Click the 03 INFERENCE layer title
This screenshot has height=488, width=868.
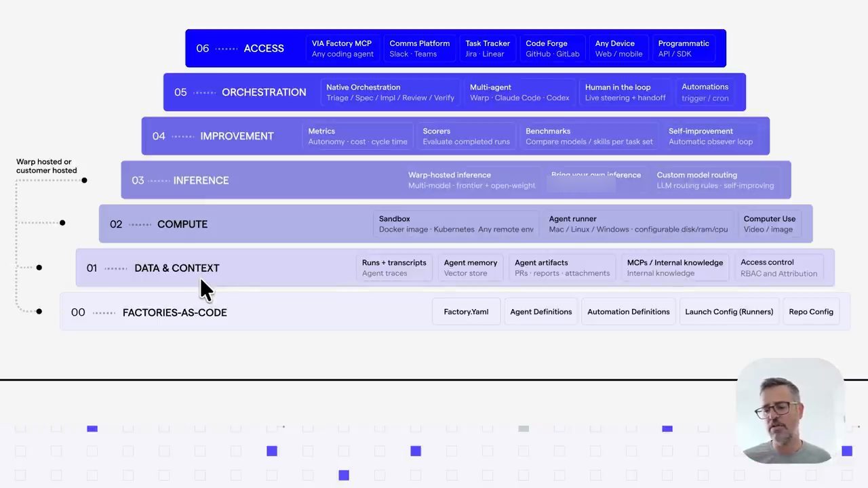(x=180, y=180)
